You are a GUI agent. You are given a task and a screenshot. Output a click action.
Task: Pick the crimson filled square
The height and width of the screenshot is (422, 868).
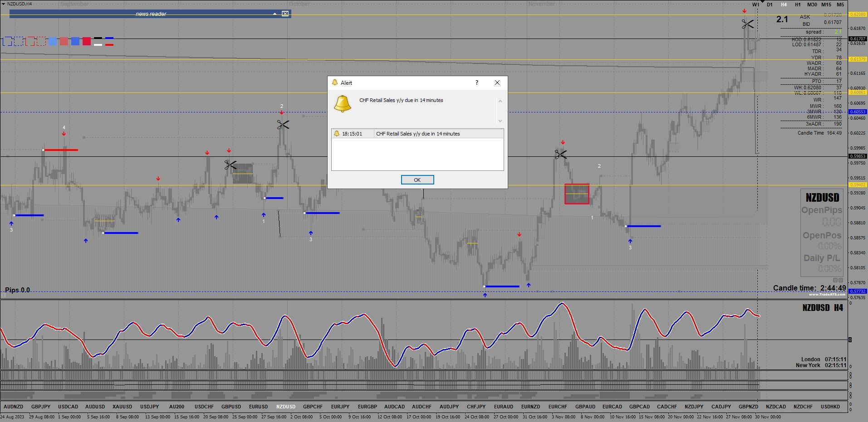[87, 42]
